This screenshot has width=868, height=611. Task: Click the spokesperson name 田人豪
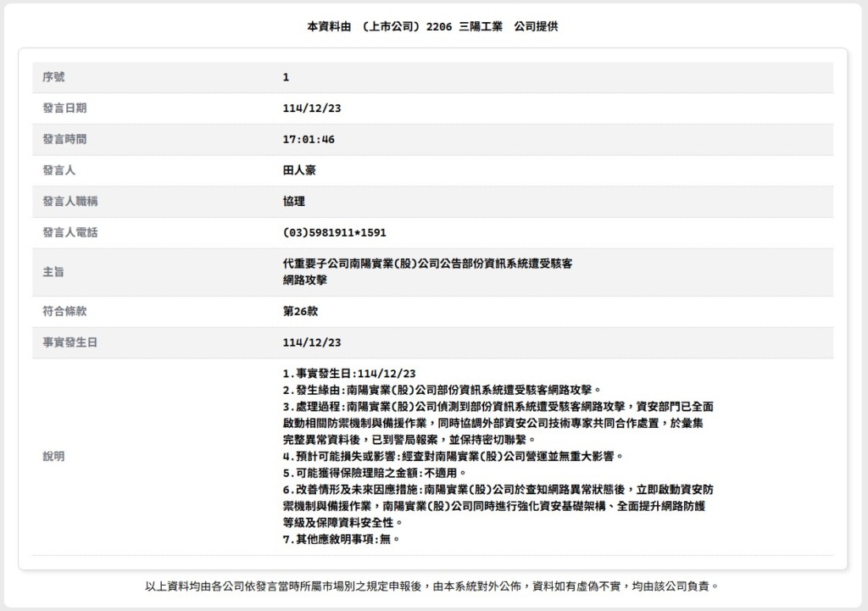tap(298, 170)
